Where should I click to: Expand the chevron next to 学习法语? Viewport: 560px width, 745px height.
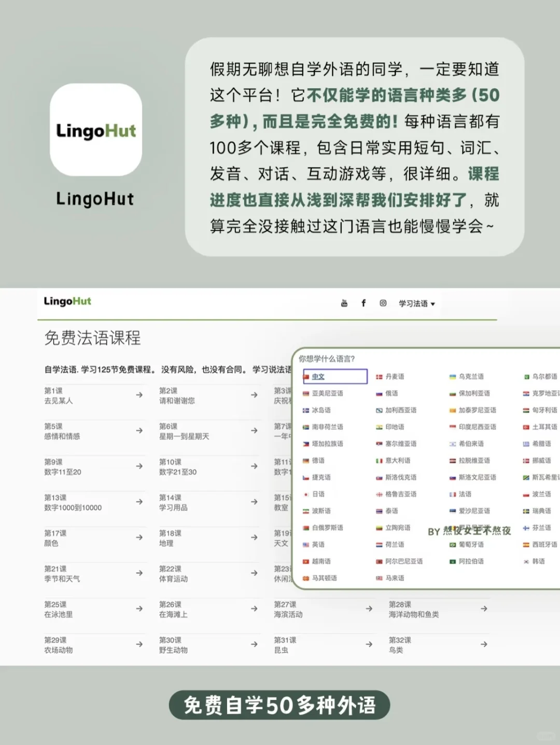tap(433, 304)
